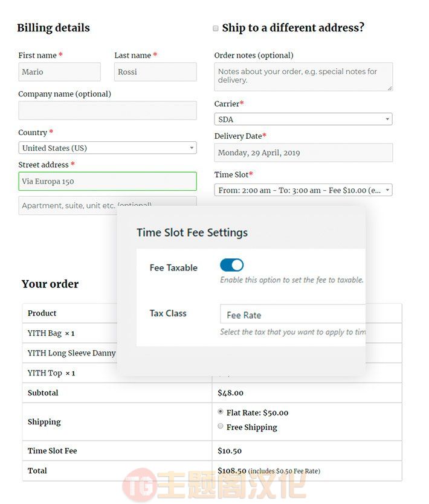The image size is (429, 504).
Task: Click the First name field with Mario
Action: tap(60, 72)
